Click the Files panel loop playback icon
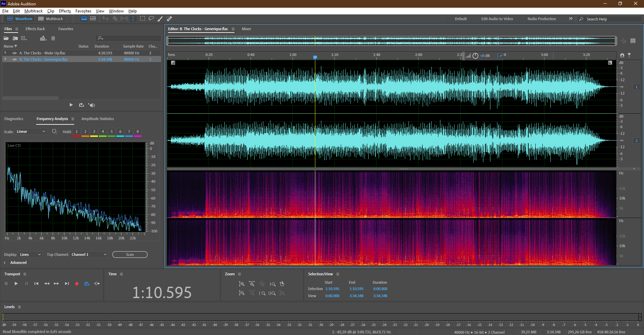Viewport: 644px width, 335px height. pos(81,105)
